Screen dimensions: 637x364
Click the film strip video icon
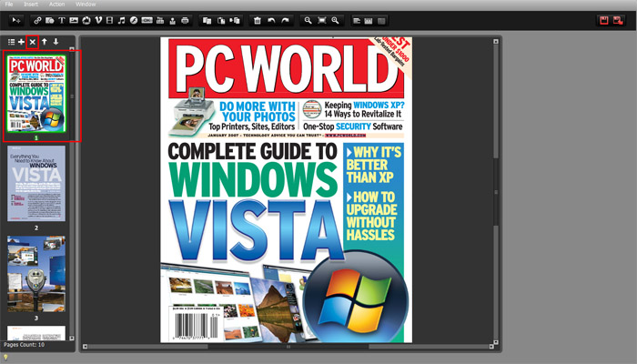point(109,20)
